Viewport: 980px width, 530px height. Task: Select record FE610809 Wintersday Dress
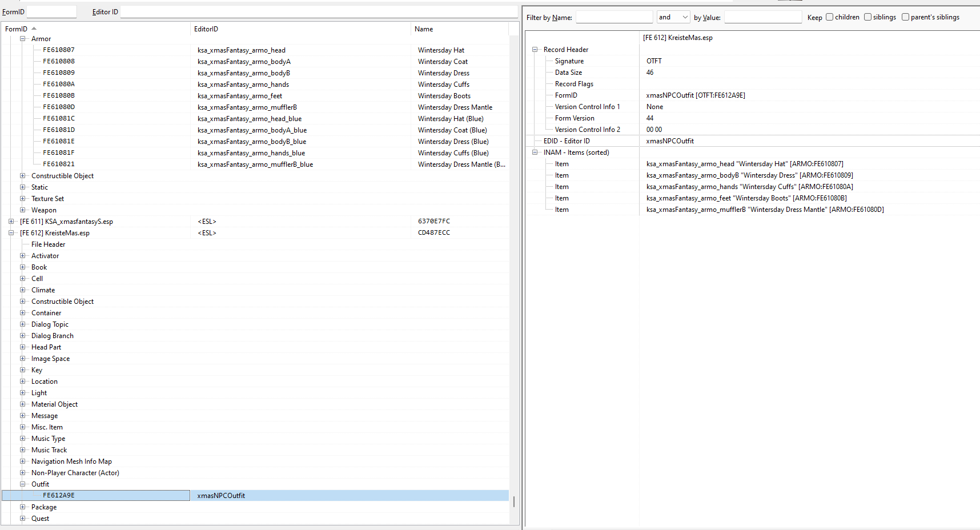255,73
